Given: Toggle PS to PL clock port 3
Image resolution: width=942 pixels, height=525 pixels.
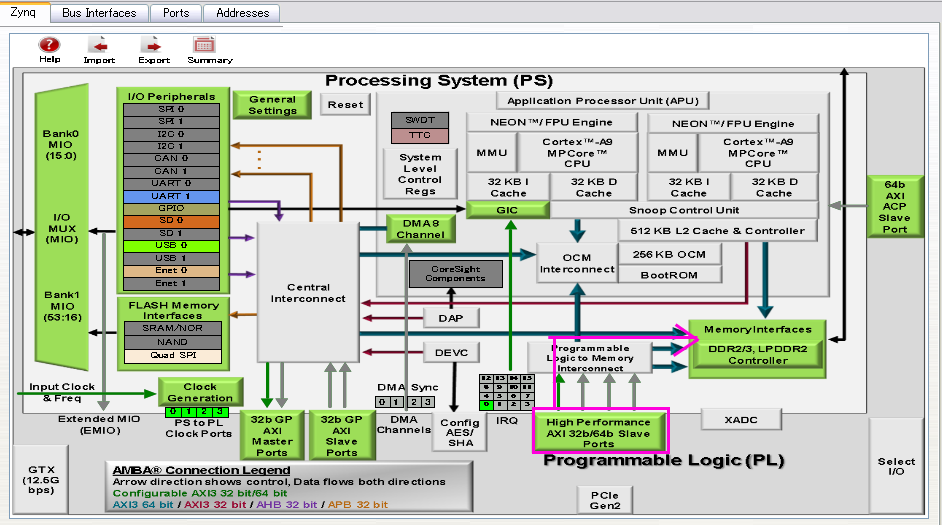Looking at the screenshot, I should [220, 412].
